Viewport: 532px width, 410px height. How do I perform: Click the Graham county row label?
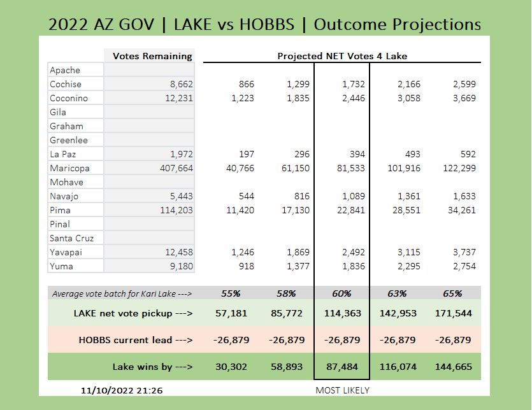(66, 126)
